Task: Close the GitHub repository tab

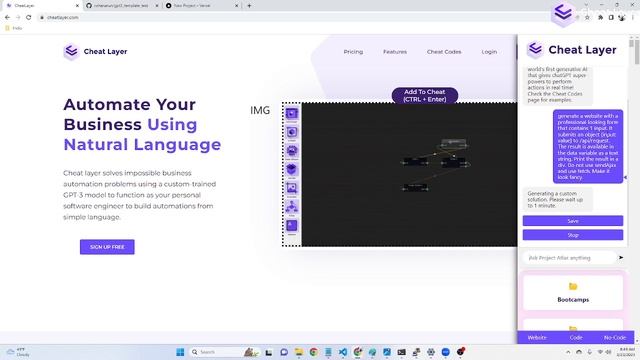Action: 157,6
